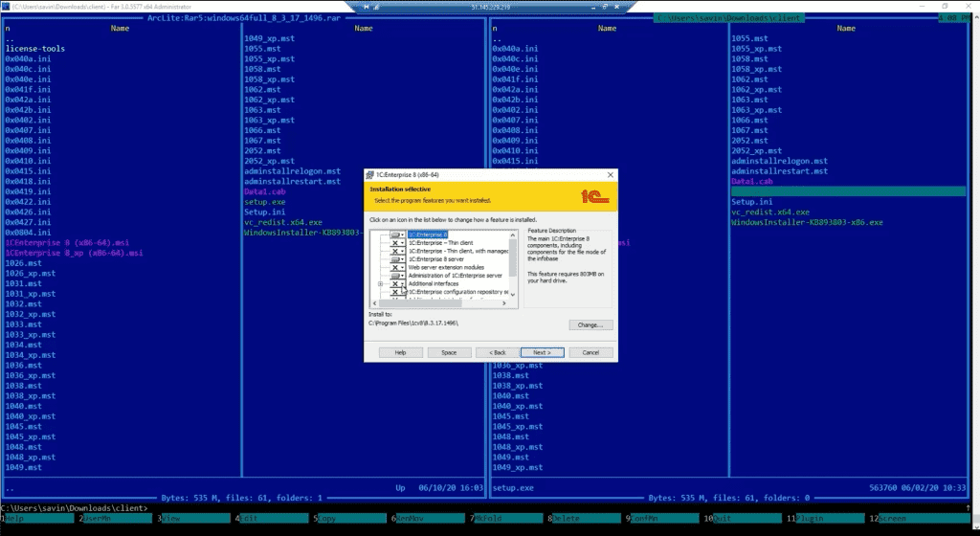This screenshot has width=980, height=536.
Task: Select the Additional interfaces label
Action: (x=434, y=283)
